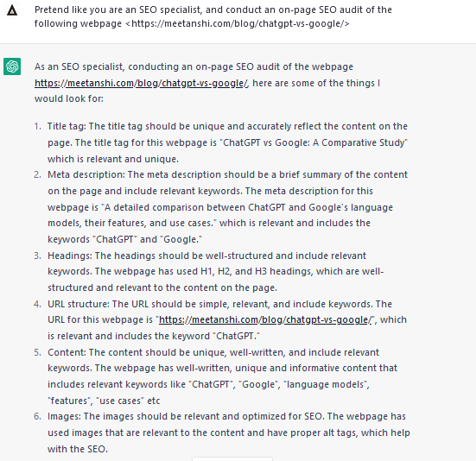Click the Content item's keywords line with 'language models'

click(208, 384)
